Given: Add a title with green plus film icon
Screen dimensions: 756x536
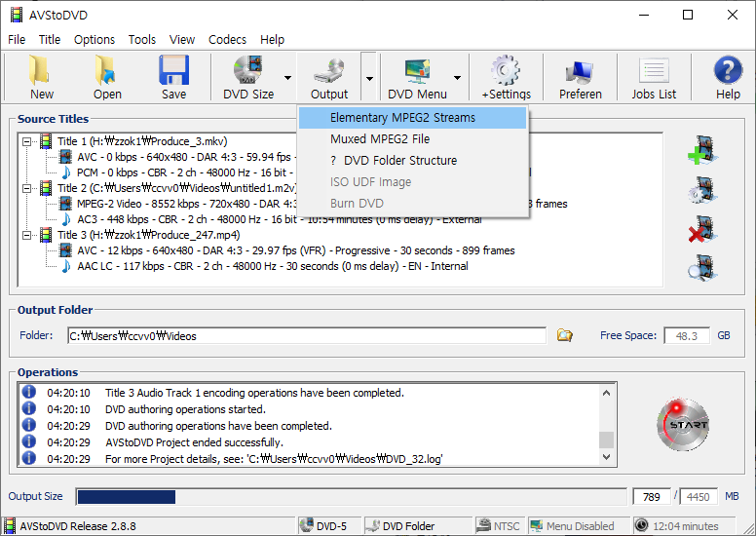Looking at the screenshot, I should (x=702, y=150).
